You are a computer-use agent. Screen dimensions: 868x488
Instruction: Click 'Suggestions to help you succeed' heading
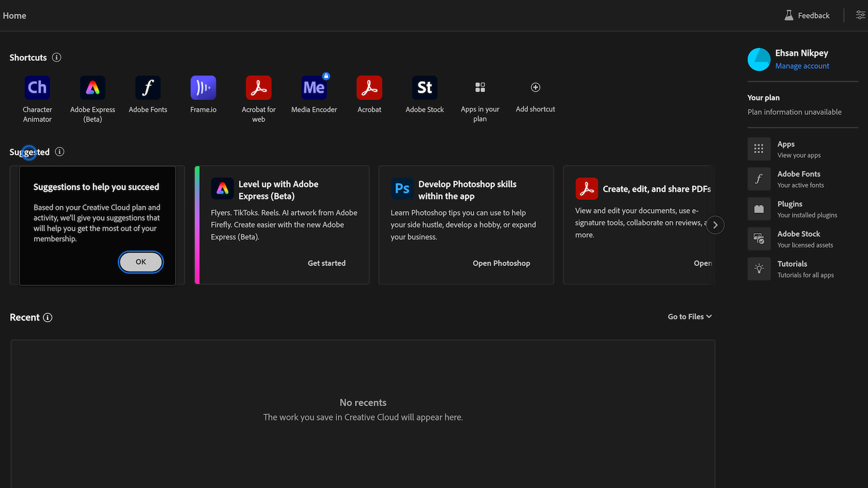pyautogui.click(x=96, y=187)
